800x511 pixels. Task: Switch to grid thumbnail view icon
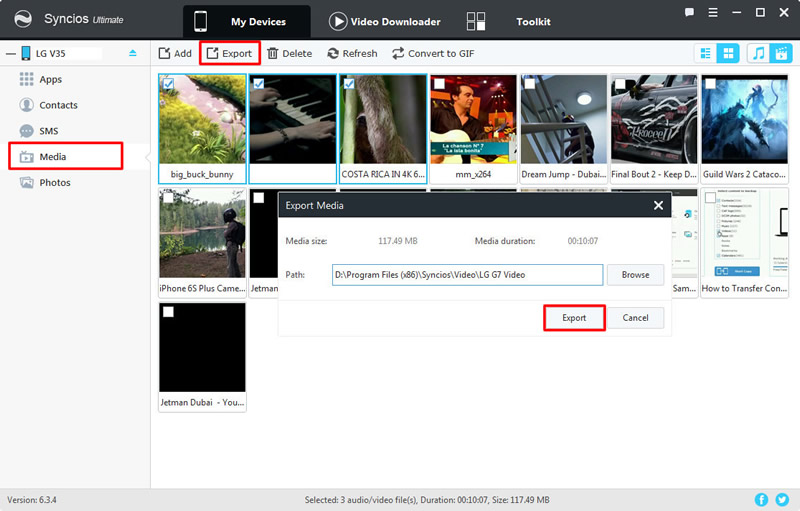point(728,53)
